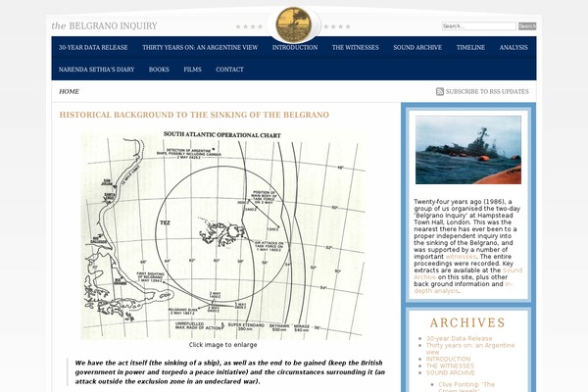Follow the 'Sound Archive' link in sidebar text
Viewport: 588px width, 392px height.
468,273
